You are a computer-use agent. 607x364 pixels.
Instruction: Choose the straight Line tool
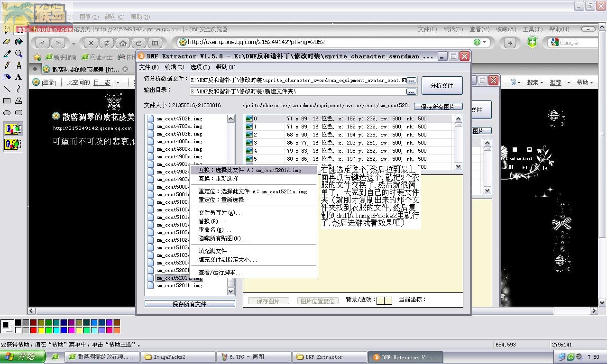coord(7,89)
